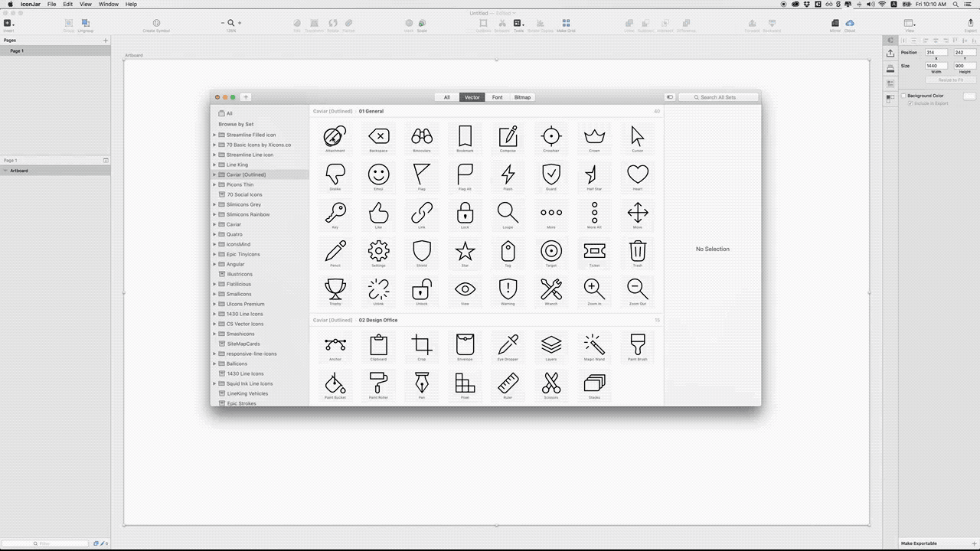980x551 pixels.
Task: Expand the Line King icon set
Action: click(x=214, y=165)
